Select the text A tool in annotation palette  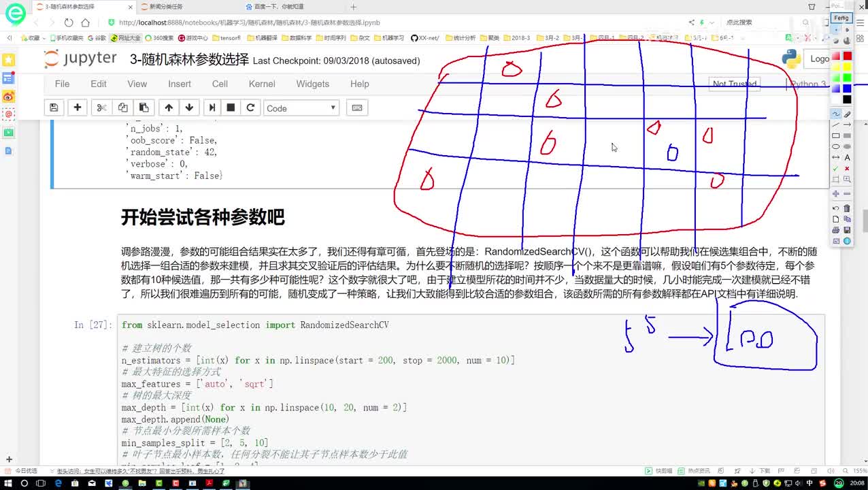[847, 157]
